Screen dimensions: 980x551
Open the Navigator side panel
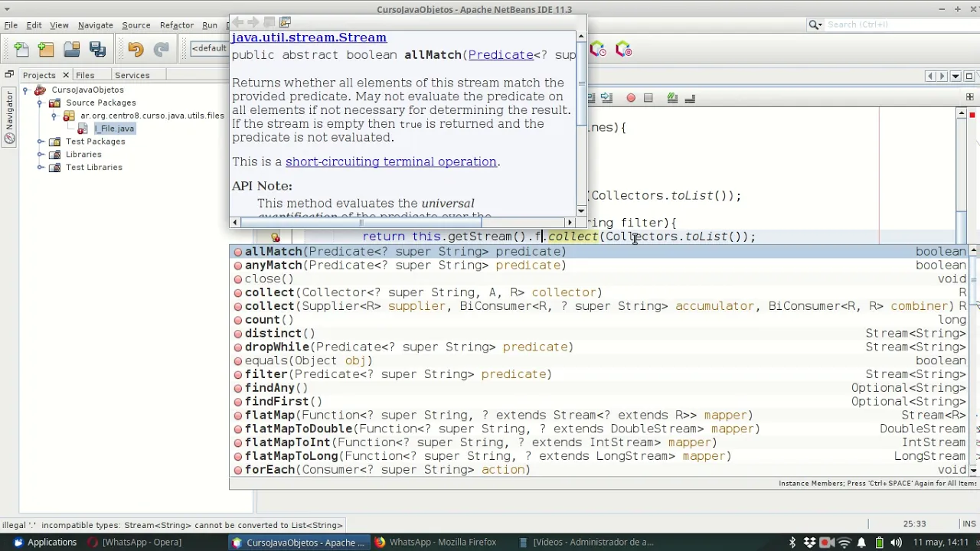(9, 117)
